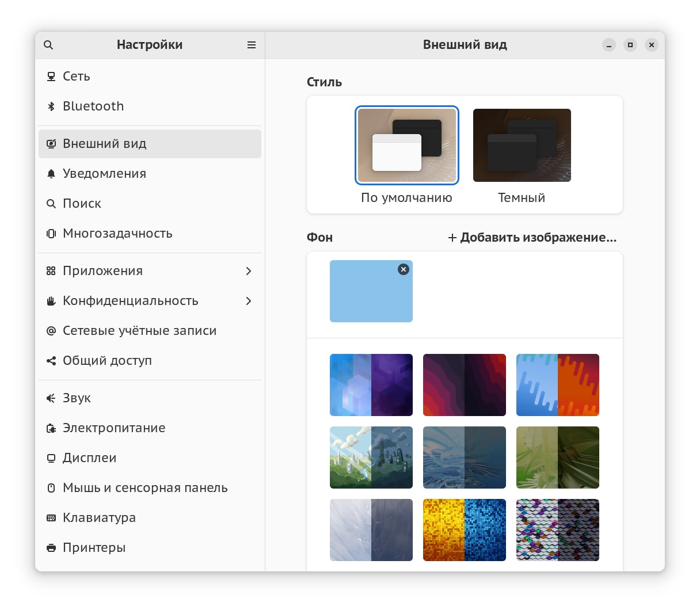Open the hamburger menu in the sidebar header
Screen dimensions: 700x610
click(x=252, y=45)
